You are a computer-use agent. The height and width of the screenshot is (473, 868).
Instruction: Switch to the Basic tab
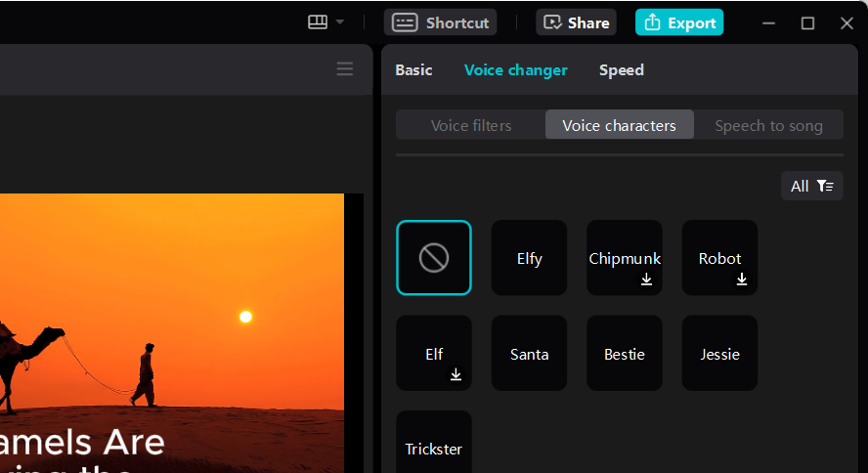413,70
